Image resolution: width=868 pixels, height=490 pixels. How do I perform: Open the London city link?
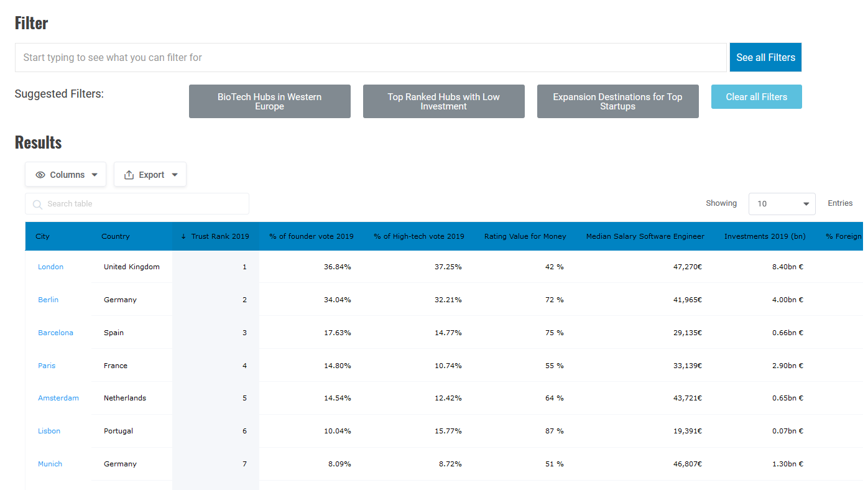tap(50, 267)
